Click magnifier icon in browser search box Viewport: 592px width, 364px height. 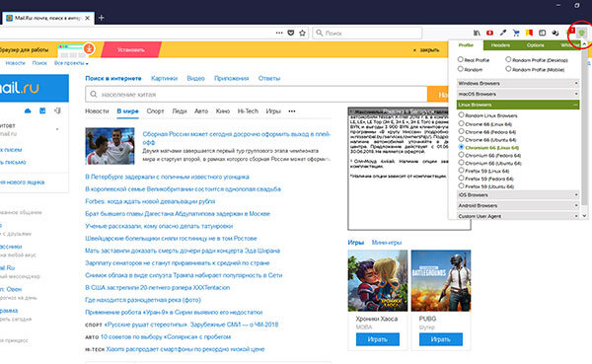click(x=319, y=33)
